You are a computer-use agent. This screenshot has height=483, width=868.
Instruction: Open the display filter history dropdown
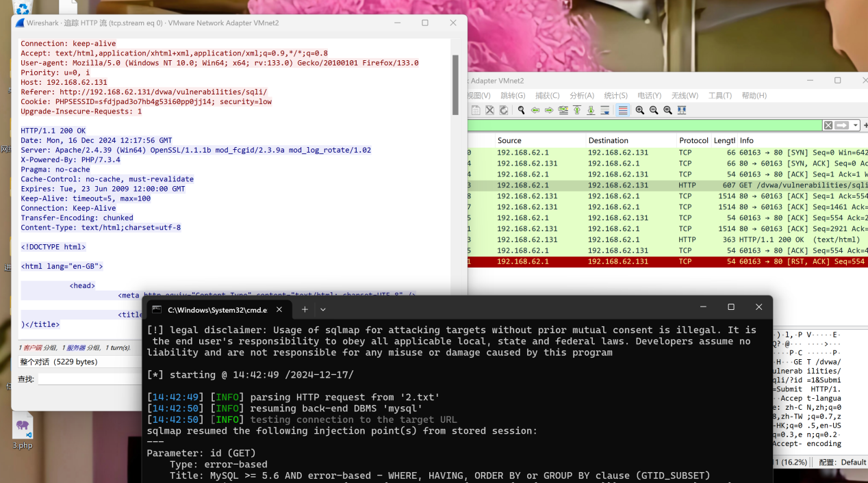(x=856, y=125)
